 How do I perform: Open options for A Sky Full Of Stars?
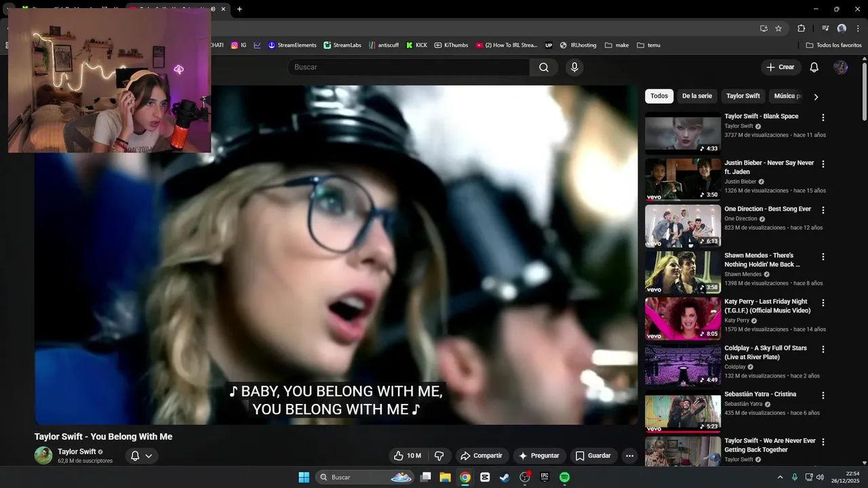tap(823, 349)
